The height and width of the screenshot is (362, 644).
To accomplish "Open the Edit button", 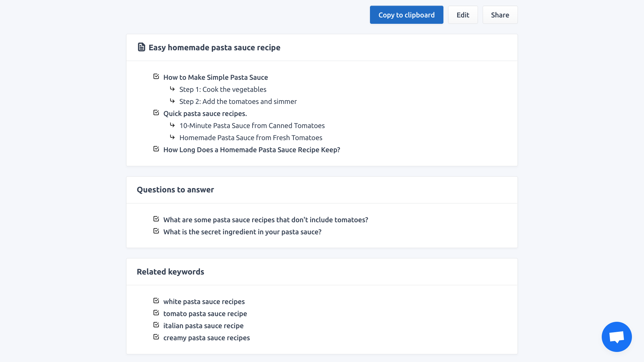I will [463, 15].
